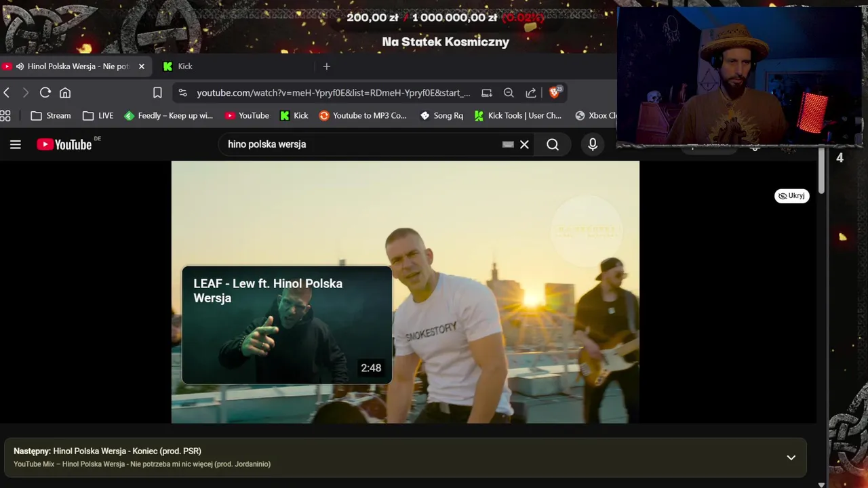The width and height of the screenshot is (868, 488).
Task: Run search with the magnifier button
Action: point(553,144)
